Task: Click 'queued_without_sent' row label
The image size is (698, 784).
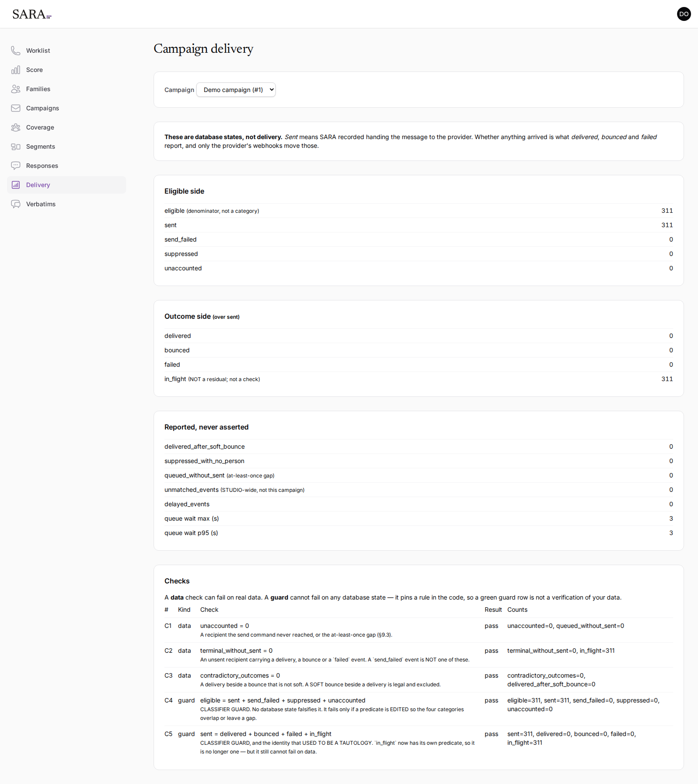Action: click(195, 475)
